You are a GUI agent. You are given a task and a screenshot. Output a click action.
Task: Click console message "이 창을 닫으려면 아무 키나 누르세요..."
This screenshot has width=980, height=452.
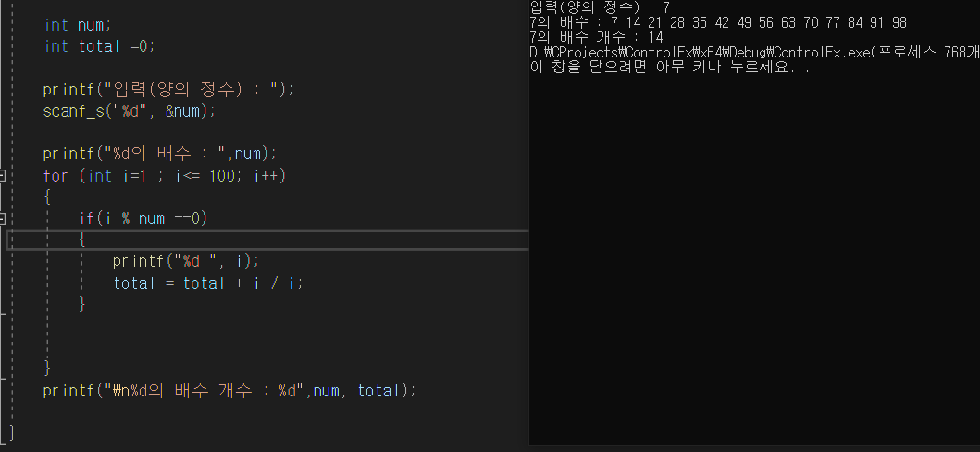669,68
